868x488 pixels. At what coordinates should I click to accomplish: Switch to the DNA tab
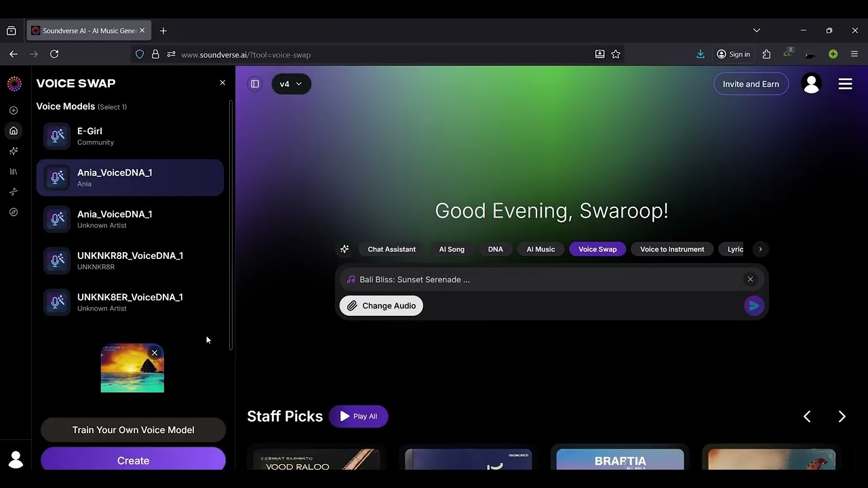tap(496, 249)
